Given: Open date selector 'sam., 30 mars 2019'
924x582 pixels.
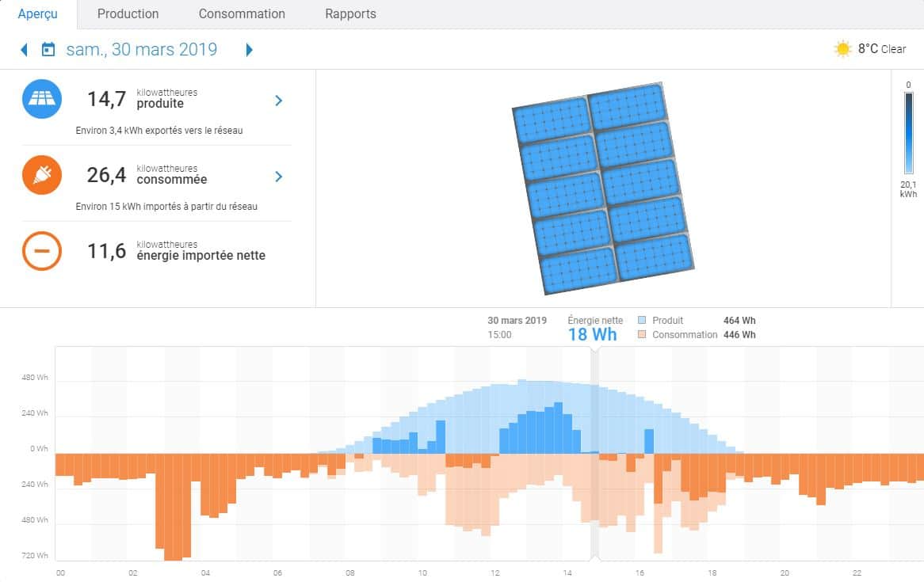Looking at the screenshot, I should click(x=141, y=50).
